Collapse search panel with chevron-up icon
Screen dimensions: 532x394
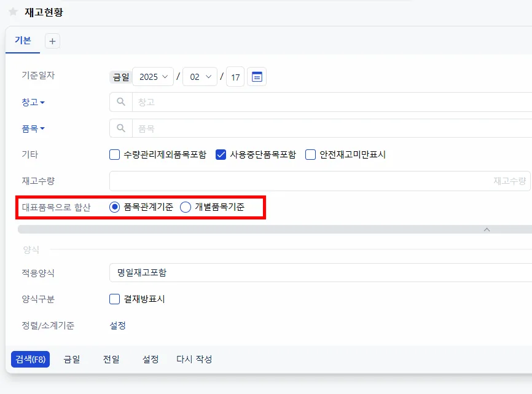(487, 230)
